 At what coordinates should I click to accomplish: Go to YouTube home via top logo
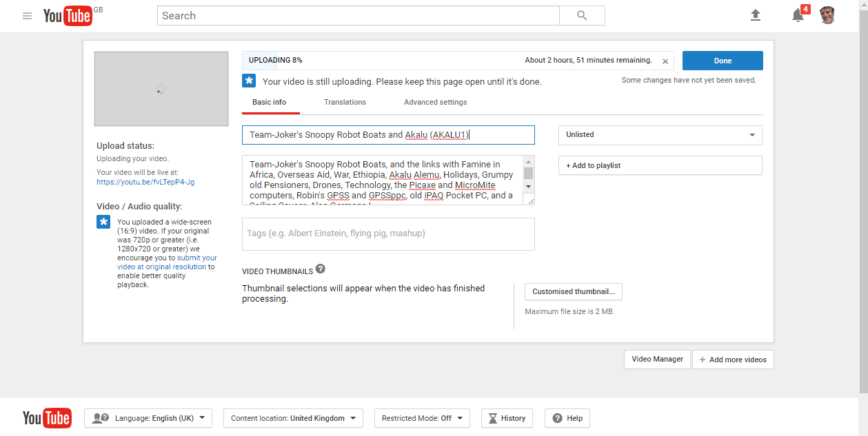pos(68,16)
